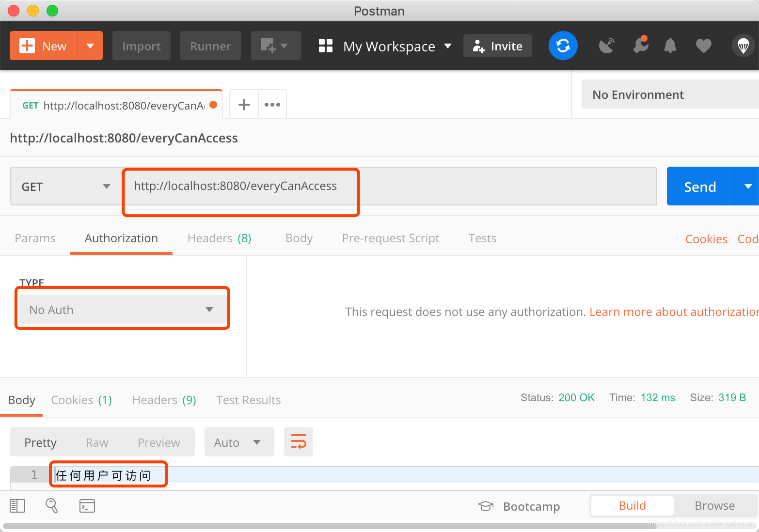Open the request Body tab
The height and width of the screenshot is (532, 759).
coord(299,238)
